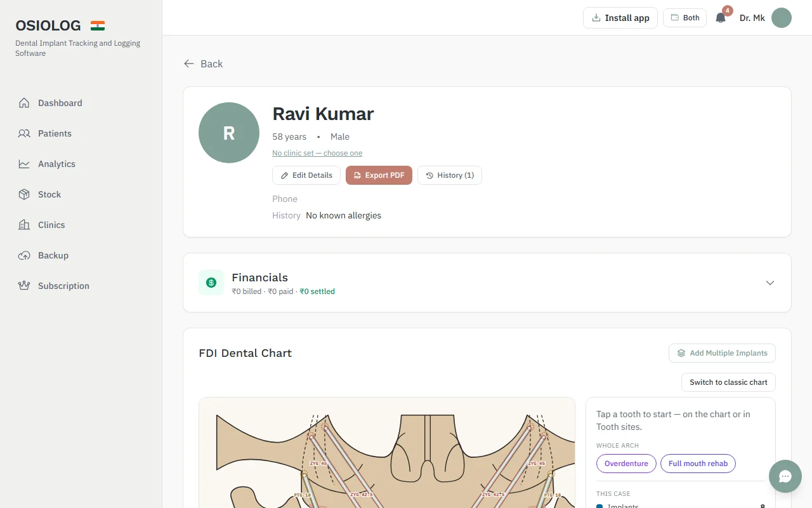Click the user avatar next to Dr. Mk
The image size is (812, 508).
(x=782, y=18)
